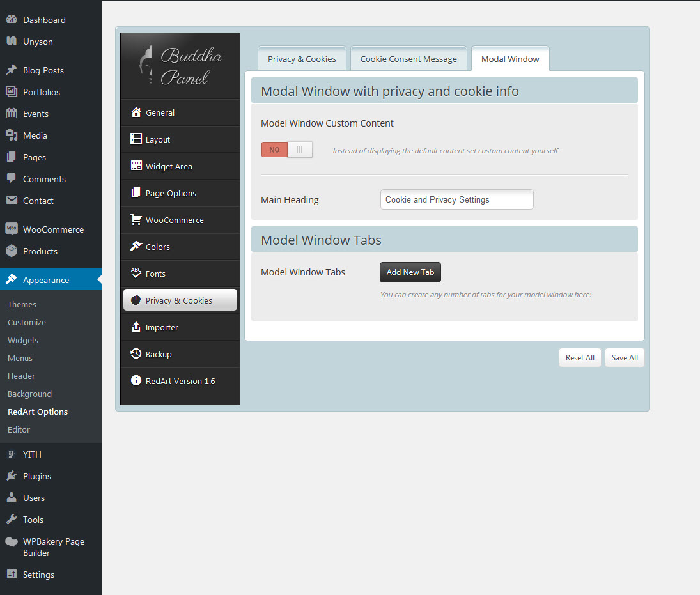Open the Widgets link under Appearance
700x595 pixels.
(x=23, y=340)
